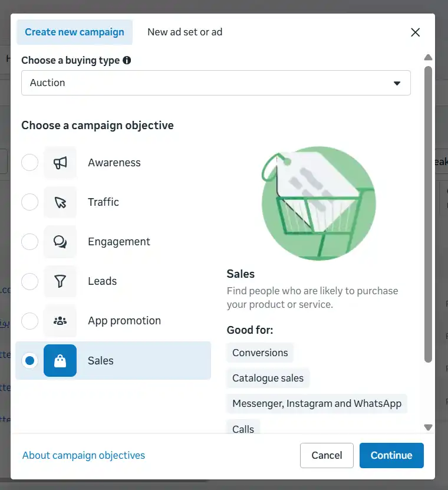Click Messenger, Instagram and WhatsApp tag
This screenshot has height=490, width=448.
[x=317, y=403]
